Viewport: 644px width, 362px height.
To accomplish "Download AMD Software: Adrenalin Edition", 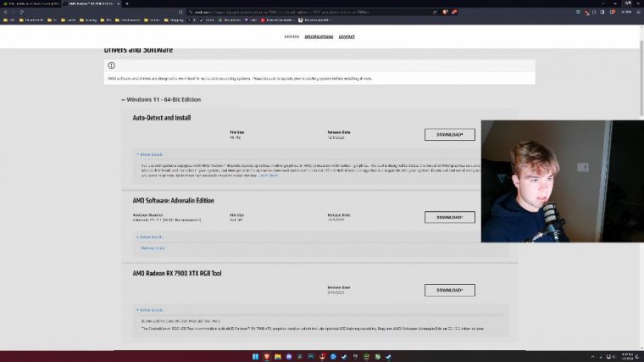I will click(x=449, y=217).
